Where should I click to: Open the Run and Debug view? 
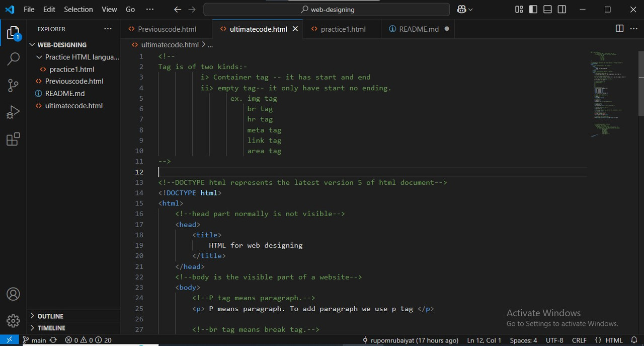pos(13,112)
